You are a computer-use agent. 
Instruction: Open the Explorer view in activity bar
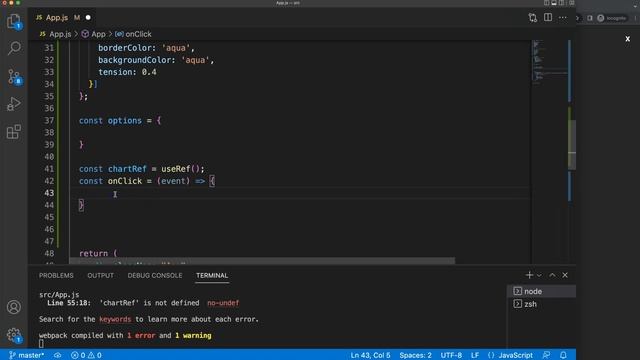[14, 21]
